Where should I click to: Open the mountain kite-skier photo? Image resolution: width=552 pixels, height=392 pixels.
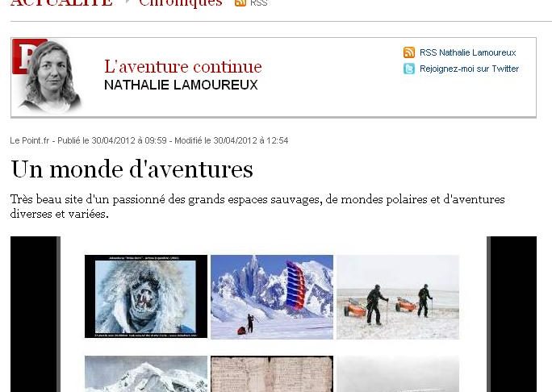pyautogui.click(x=272, y=298)
